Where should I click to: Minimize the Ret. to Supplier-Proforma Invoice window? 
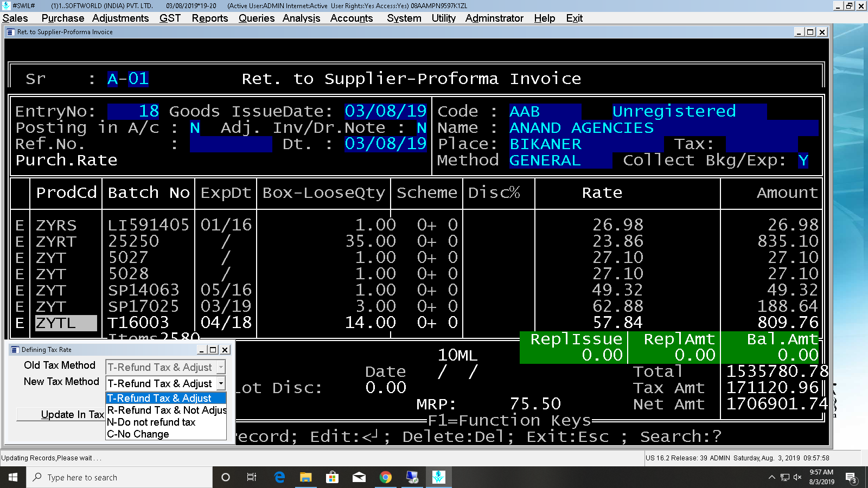[x=799, y=32]
